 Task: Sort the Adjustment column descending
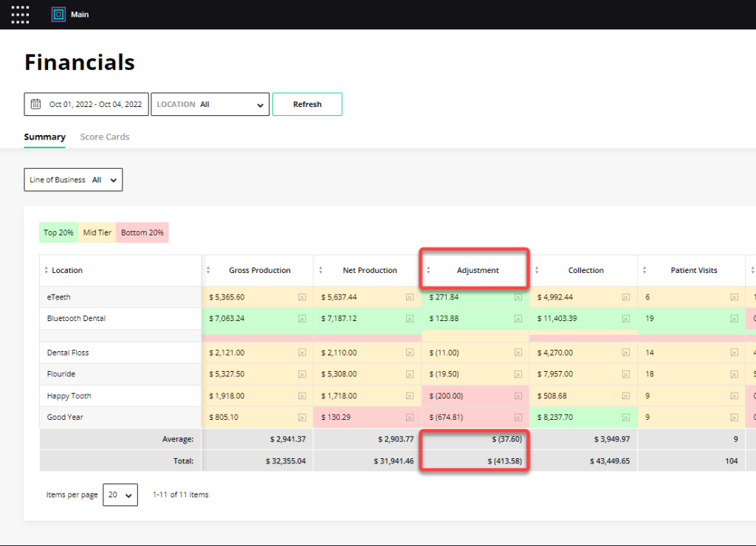428,273
